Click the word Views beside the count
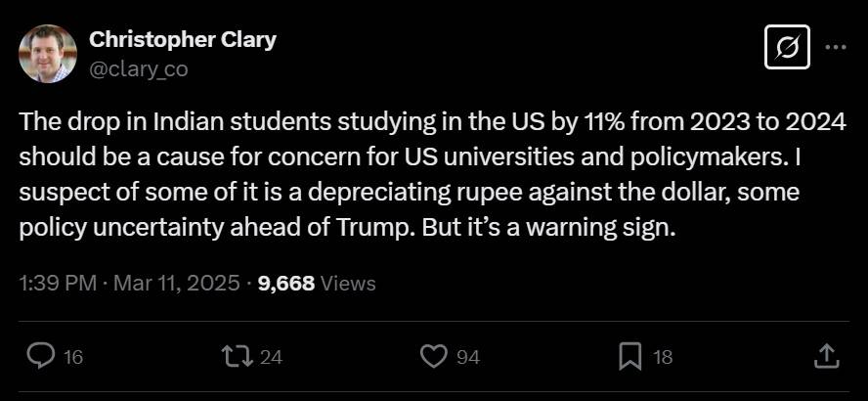Image resolution: width=868 pixels, height=401 pixels. coord(348,284)
